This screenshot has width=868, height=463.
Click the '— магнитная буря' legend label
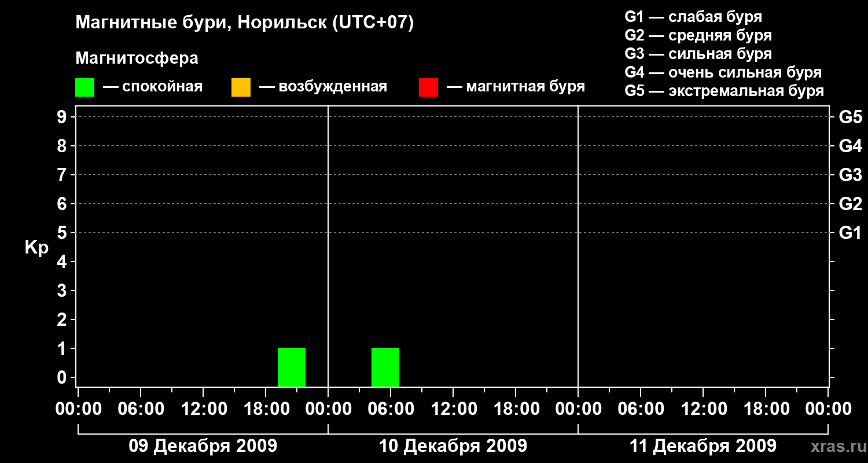point(516,87)
